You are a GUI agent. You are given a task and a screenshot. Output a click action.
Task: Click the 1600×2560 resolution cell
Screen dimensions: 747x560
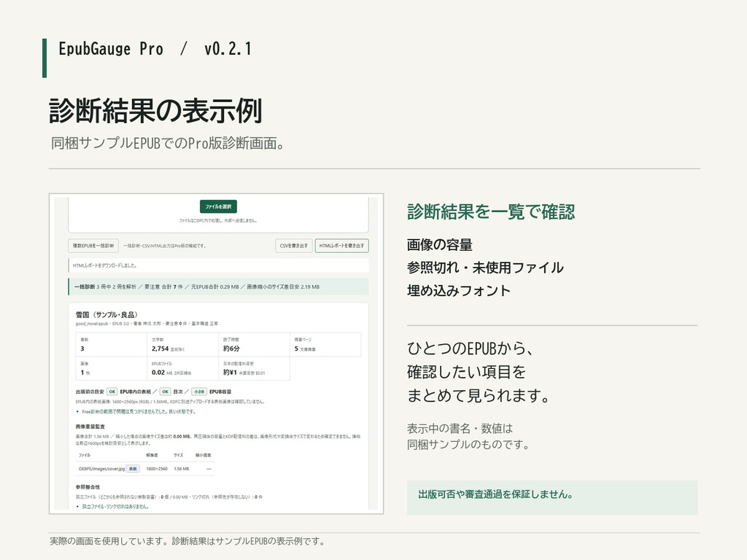[x=157, y=469]
